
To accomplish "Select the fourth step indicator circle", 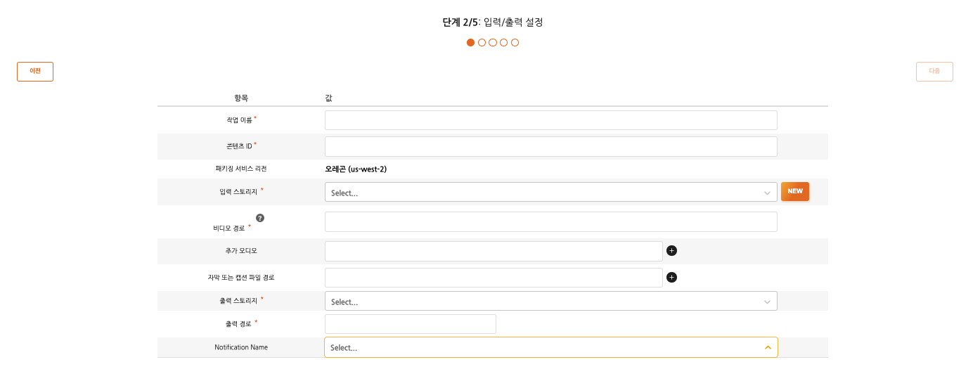I will click(x=504, y=43).
